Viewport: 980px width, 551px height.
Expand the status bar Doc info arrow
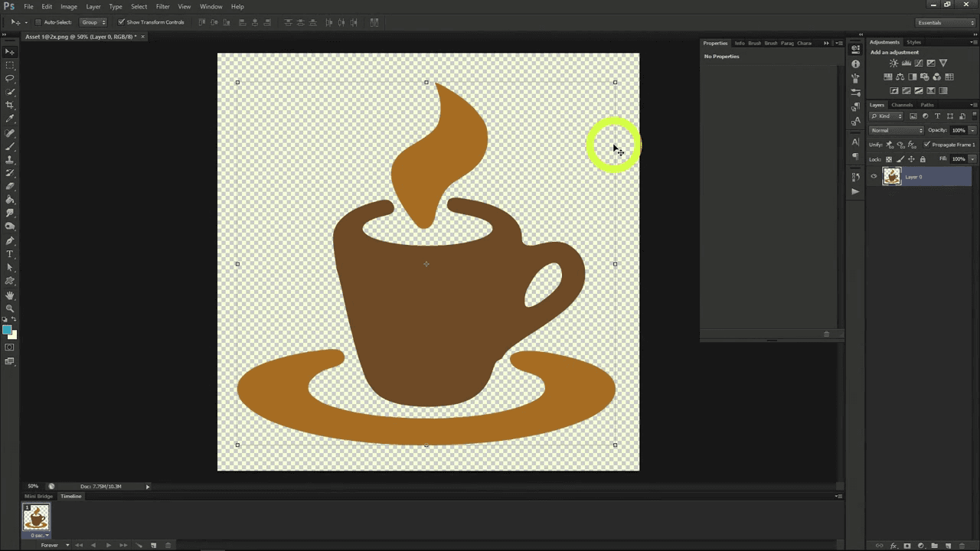148,486
